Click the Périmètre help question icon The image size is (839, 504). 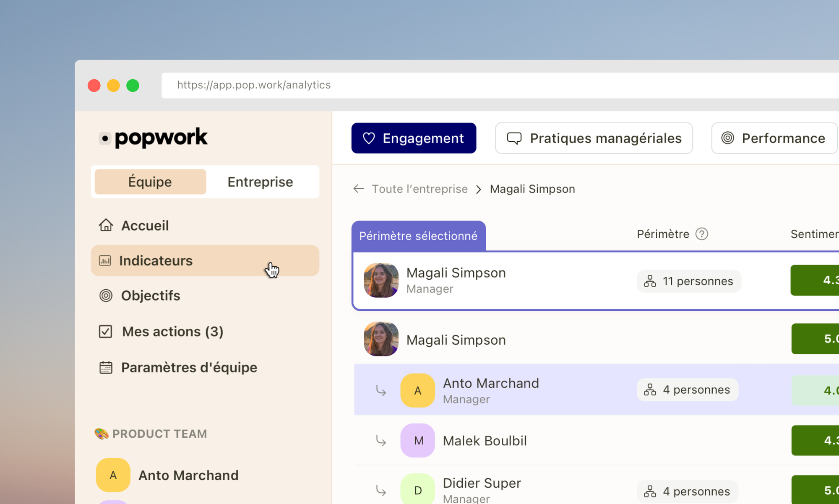(x=701, y=234)
